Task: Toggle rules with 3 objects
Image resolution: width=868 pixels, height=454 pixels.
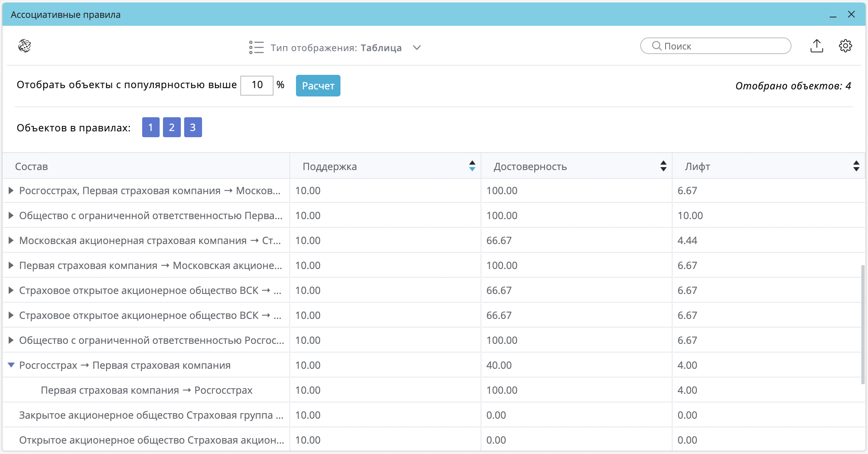Action: click(x=193, y=127)
